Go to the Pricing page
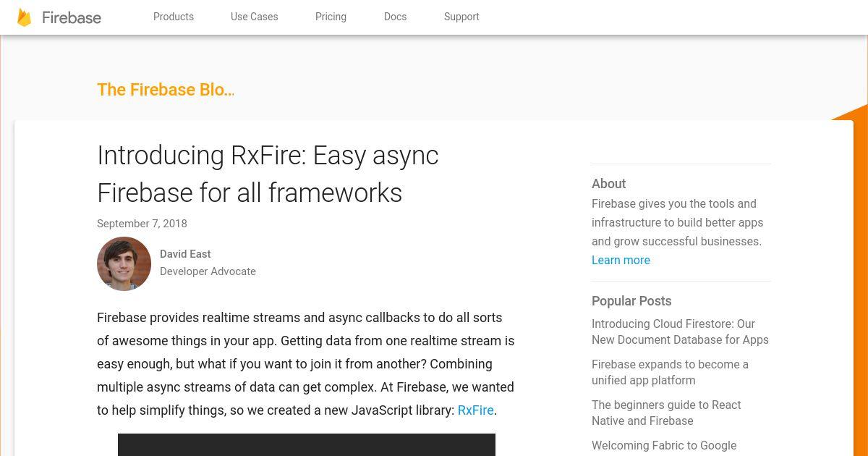Viewport: 868px width, 456px height. pyautogui.click(x=331, y=17)
